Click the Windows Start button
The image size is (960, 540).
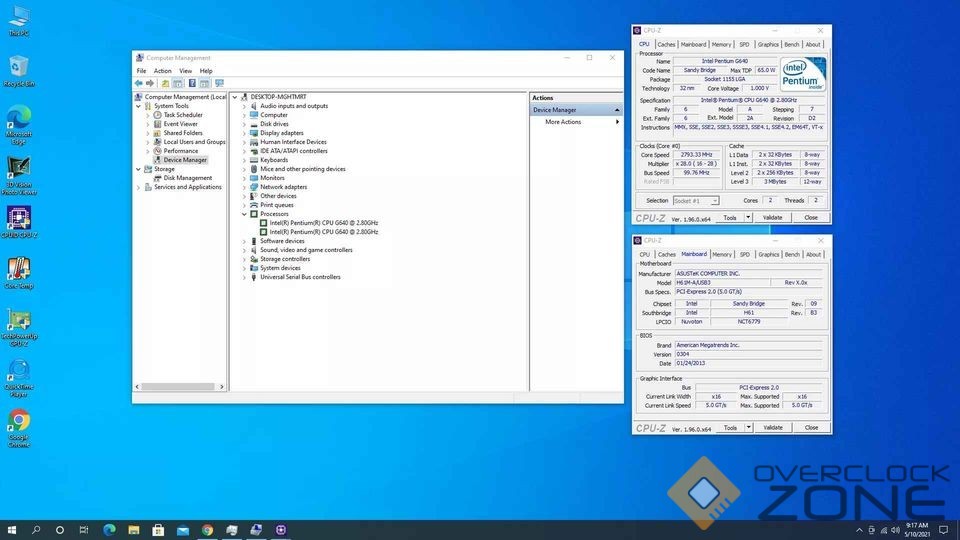click(x=12, y=530)
